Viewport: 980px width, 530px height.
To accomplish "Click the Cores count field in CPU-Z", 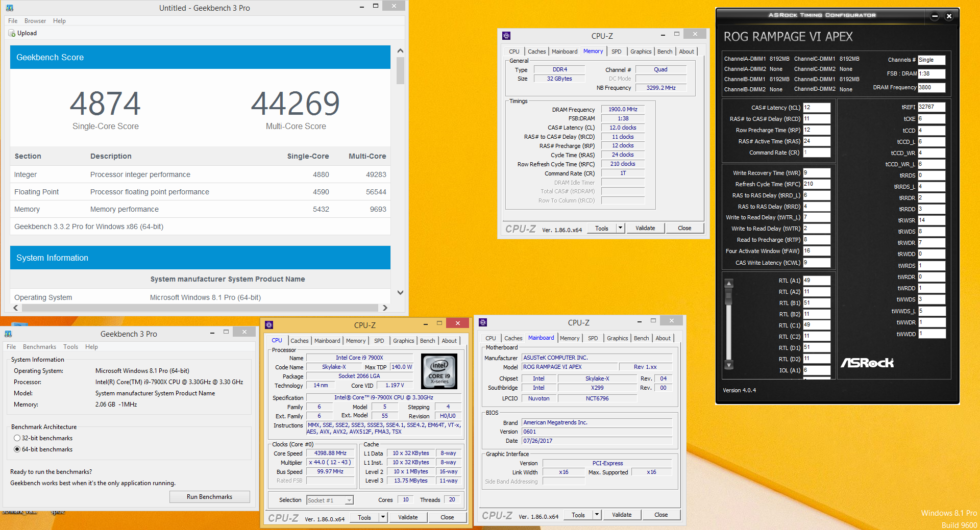I will (406, 500).
